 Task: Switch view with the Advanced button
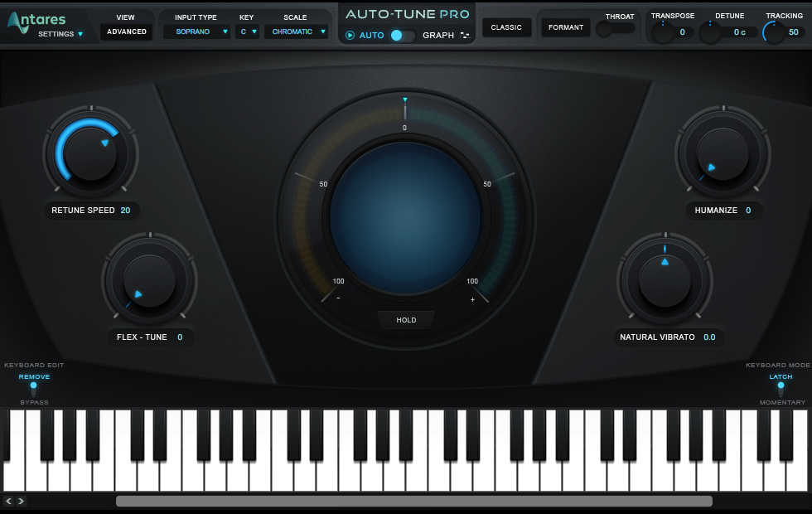[126, 32]
